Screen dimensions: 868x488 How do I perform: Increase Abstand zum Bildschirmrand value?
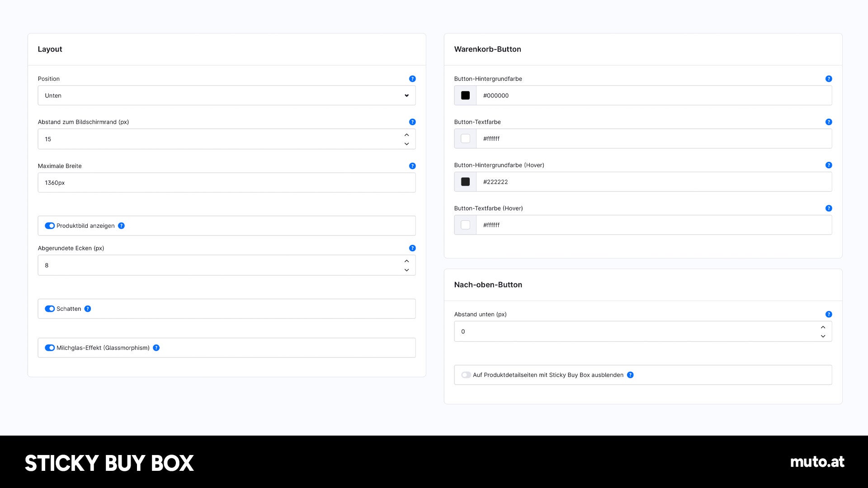(x=406, y=135)
